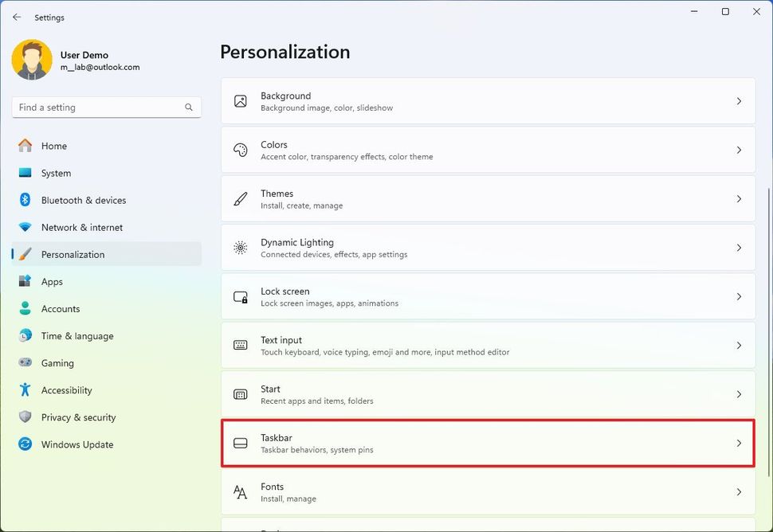Expand Colors with its chevron
Image resolution: width=773 pixels, height=532 pixels.
pyautogui.click(x=739, y=150)
